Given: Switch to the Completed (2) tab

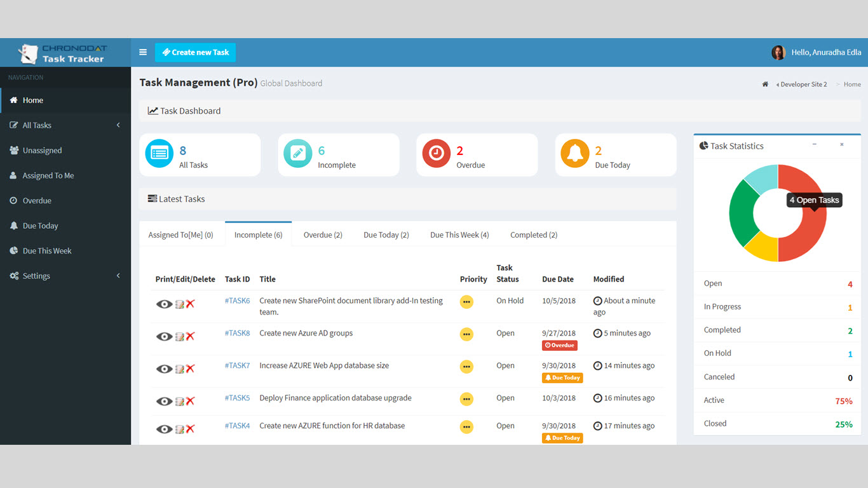Looking at the screenshot, I should coord(533,234).
